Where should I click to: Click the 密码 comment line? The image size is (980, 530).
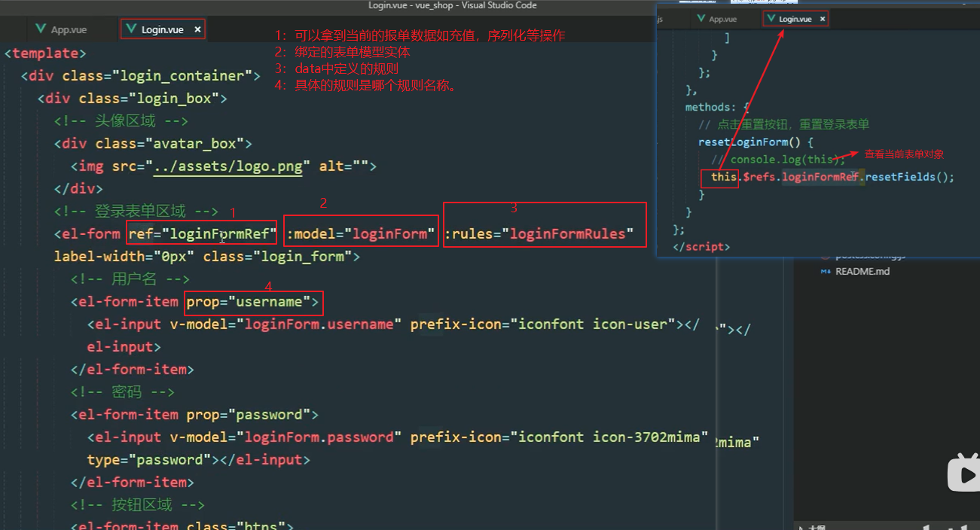(122, 391)
